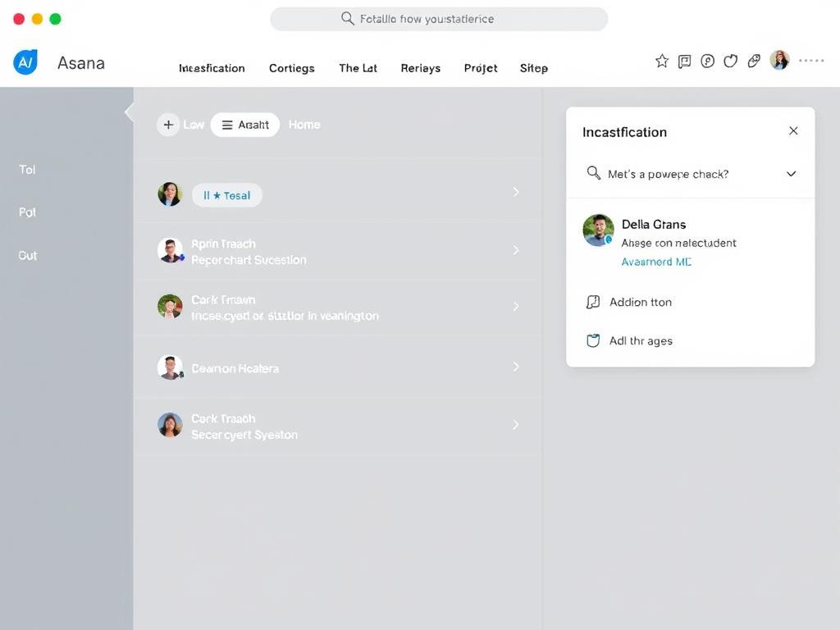The width and height of the screenshot is (840, 630).
Task: Expand the Ceamon Heatera row chevron
Action: pyautogui.click(x=515, y=367)
